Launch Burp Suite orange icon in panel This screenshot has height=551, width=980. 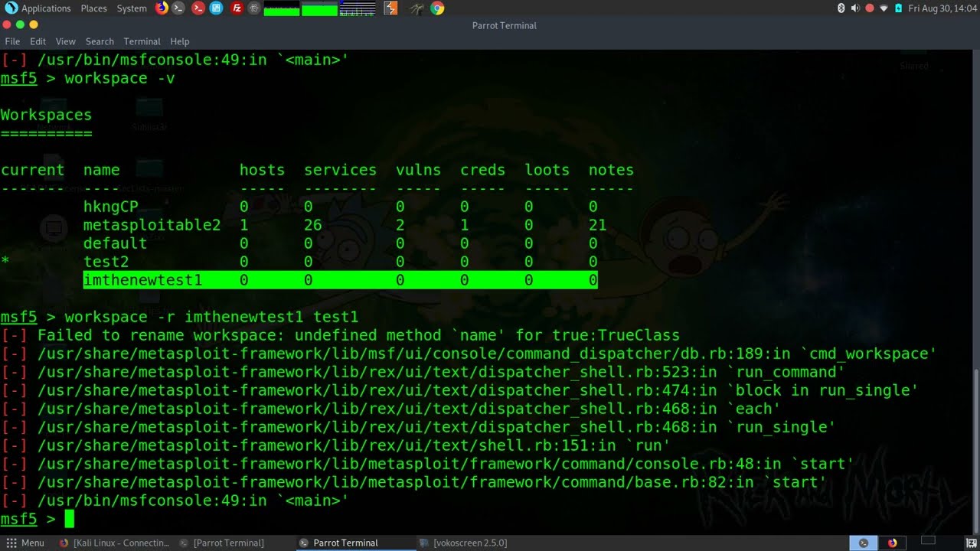point(390,8)
